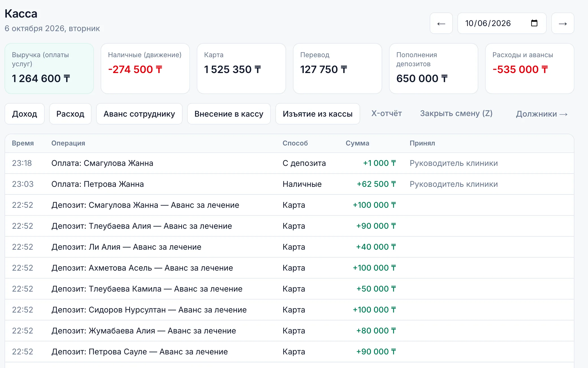Open the Доход income button
Image resolution: width=588 pixels, height=368 pixels.
(x=25, y=114)
